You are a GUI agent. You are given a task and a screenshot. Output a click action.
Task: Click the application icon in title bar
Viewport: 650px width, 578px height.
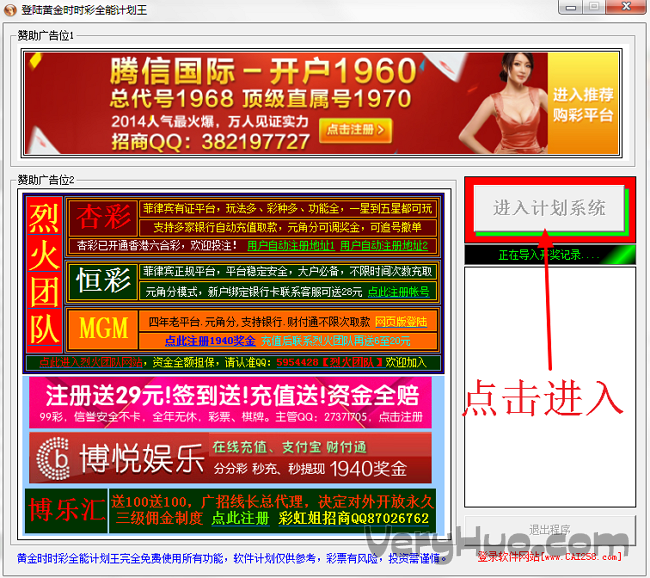[x=10, y=9]
